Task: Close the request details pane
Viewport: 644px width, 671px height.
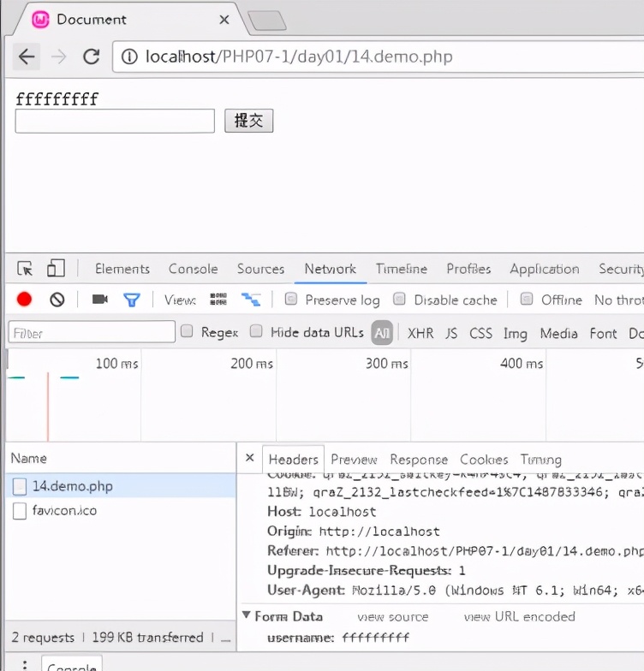Action: pyautogui.click(x=250, y=458)
